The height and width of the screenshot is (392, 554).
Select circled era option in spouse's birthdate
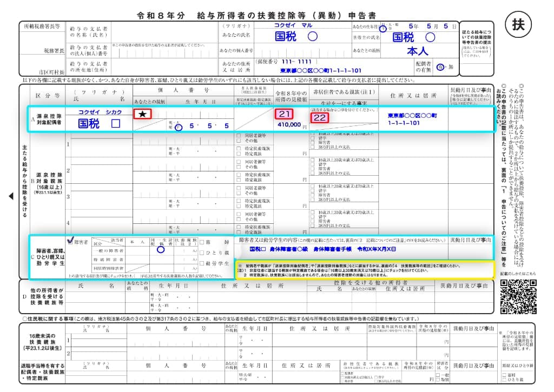(x=179, y=128)
